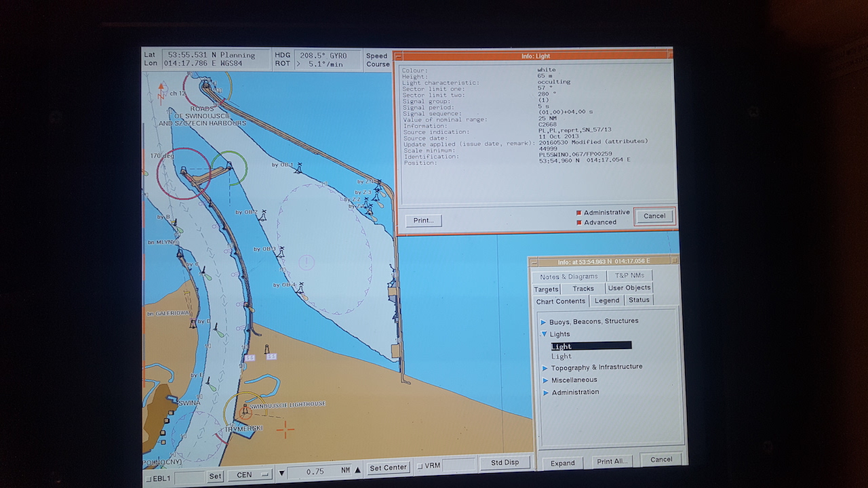Viewport: 868px width, 488px height.
Task: Enable the VRM checkbox
Action: tap(420, 466)
